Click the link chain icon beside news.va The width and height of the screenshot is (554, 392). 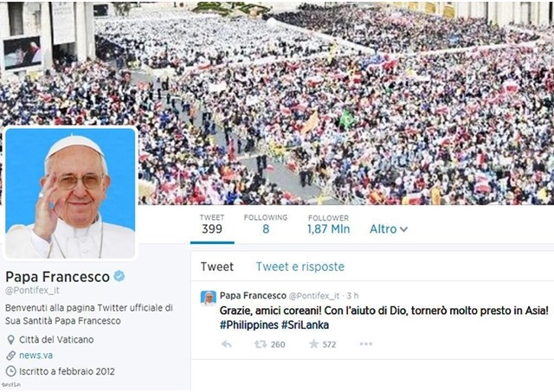click(x=11, y=356)
